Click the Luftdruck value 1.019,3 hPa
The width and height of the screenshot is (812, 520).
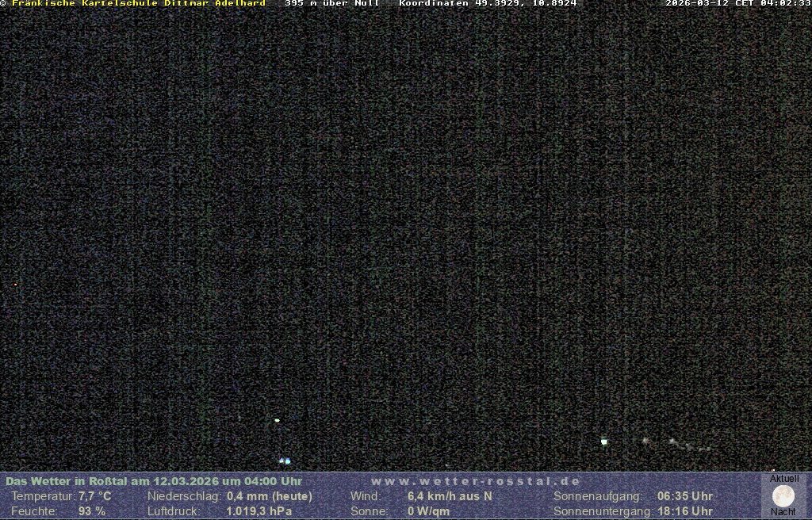[x=259, y=511]
